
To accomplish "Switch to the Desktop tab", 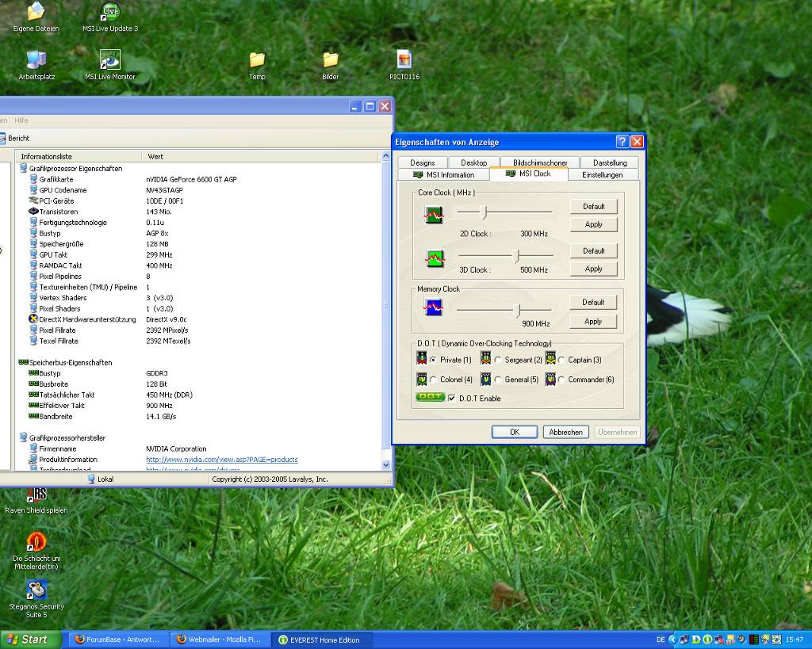I will tap(474, 162).
